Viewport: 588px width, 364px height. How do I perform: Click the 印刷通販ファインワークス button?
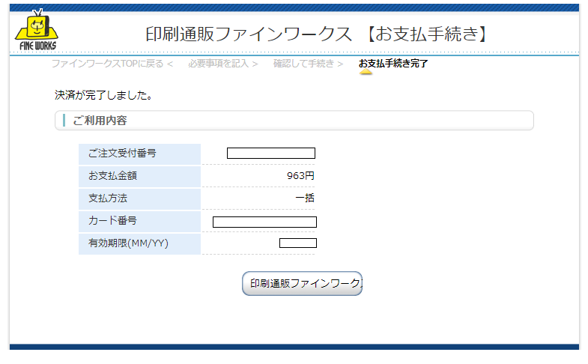click(303, 283)
